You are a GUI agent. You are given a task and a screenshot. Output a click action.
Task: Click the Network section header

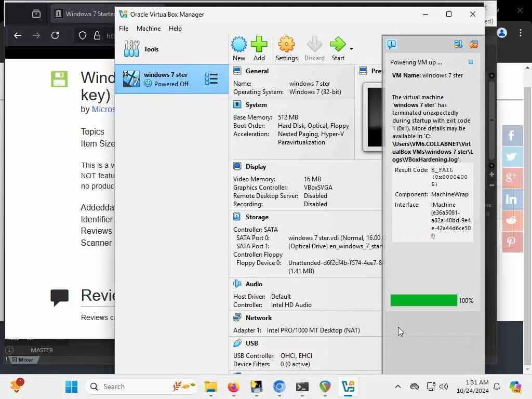[259, 318]
